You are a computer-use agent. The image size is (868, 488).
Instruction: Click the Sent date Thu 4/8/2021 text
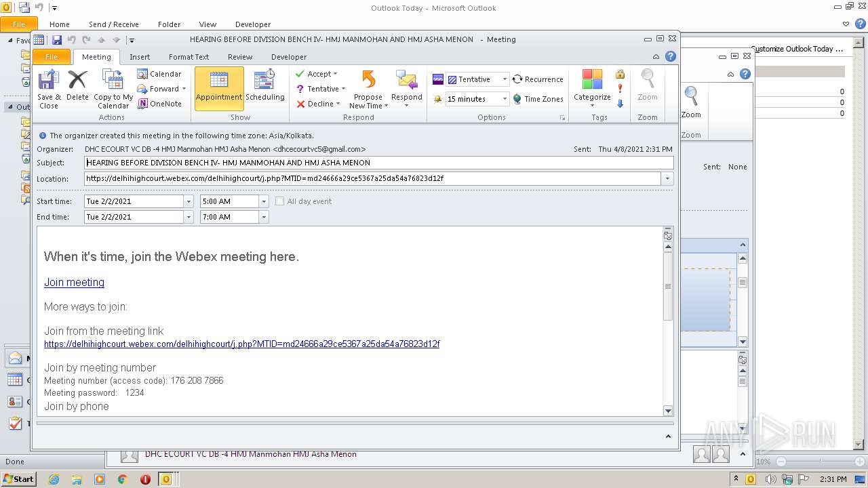coord(635,149)
